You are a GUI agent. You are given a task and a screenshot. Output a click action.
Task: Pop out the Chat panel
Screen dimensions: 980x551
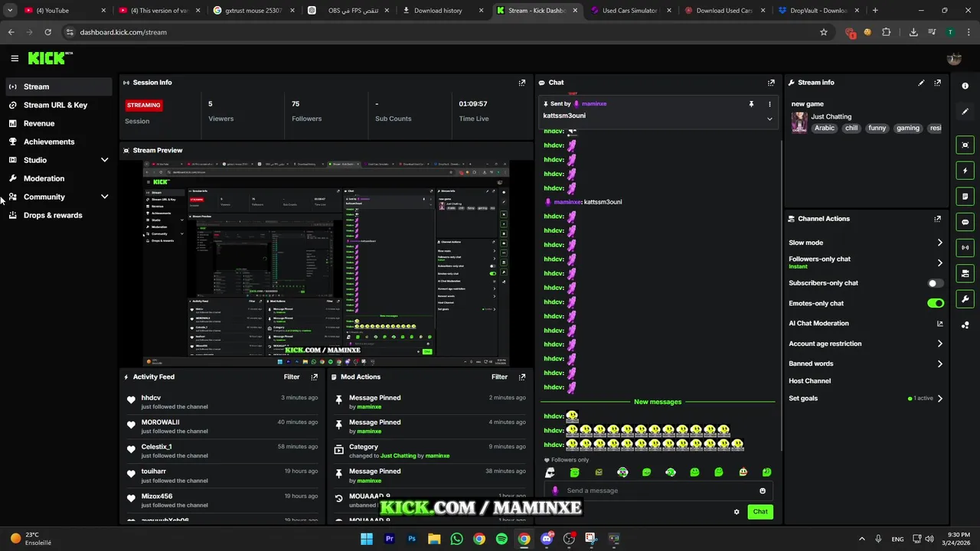771,83
